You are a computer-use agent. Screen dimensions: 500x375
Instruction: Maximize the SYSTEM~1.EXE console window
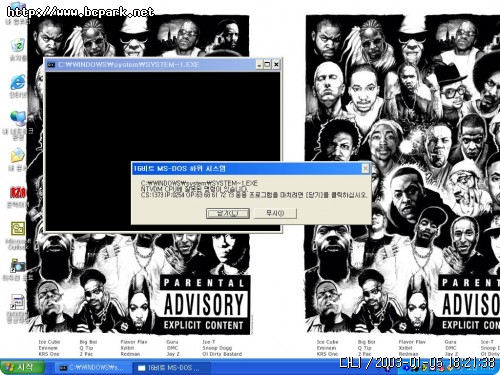point(267,65)
